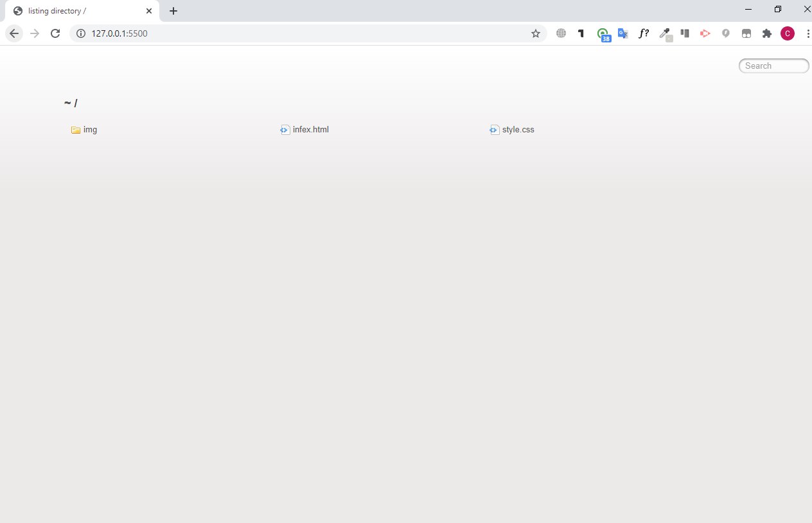
Task: Close the listing directory tab
Action: [x=149, y=11]
